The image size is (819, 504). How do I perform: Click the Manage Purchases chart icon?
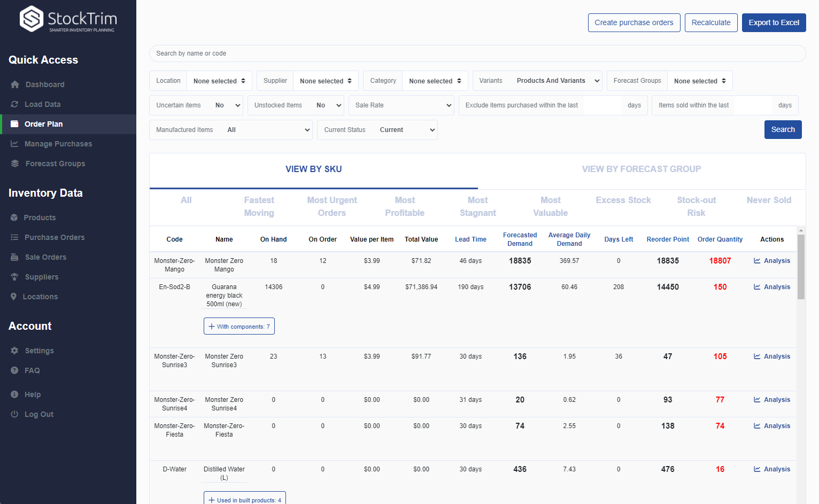point(14,144)
